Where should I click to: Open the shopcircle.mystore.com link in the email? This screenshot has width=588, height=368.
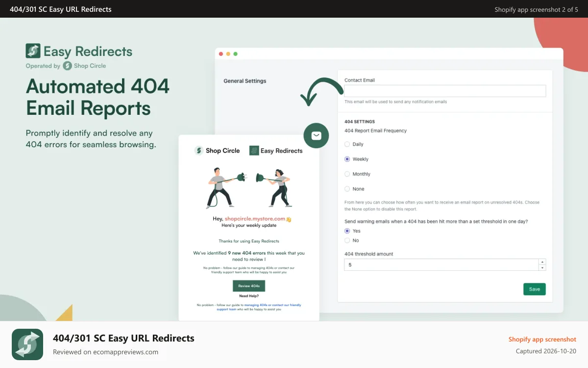coord(255,219)
